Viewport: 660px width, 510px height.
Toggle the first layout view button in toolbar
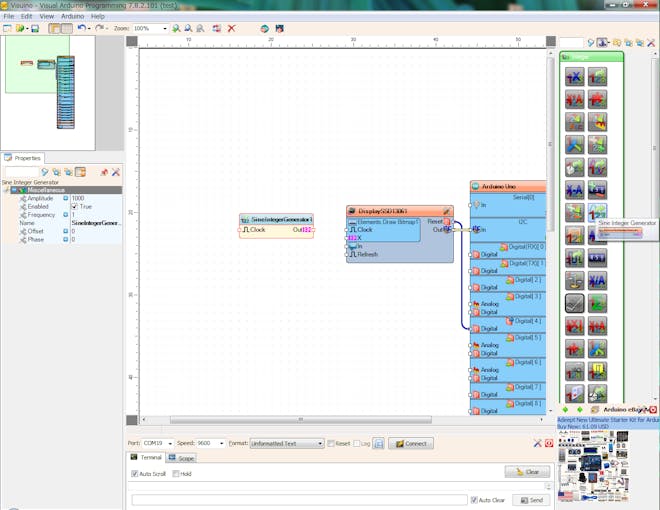54,28
